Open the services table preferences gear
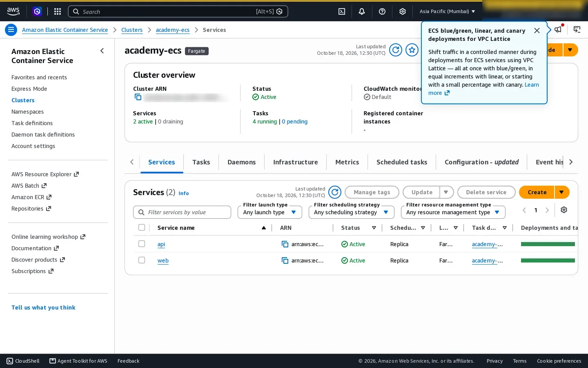The image size is (588, 368). click(564, 210)
